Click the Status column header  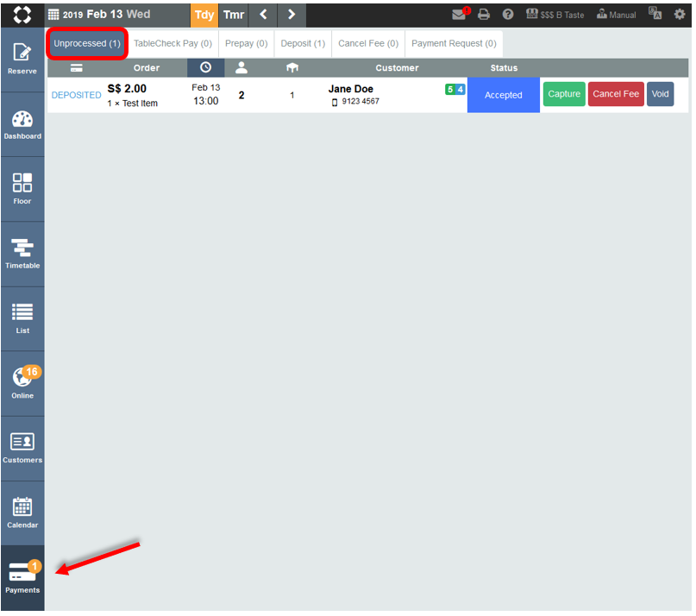click(x=504, y=68)
